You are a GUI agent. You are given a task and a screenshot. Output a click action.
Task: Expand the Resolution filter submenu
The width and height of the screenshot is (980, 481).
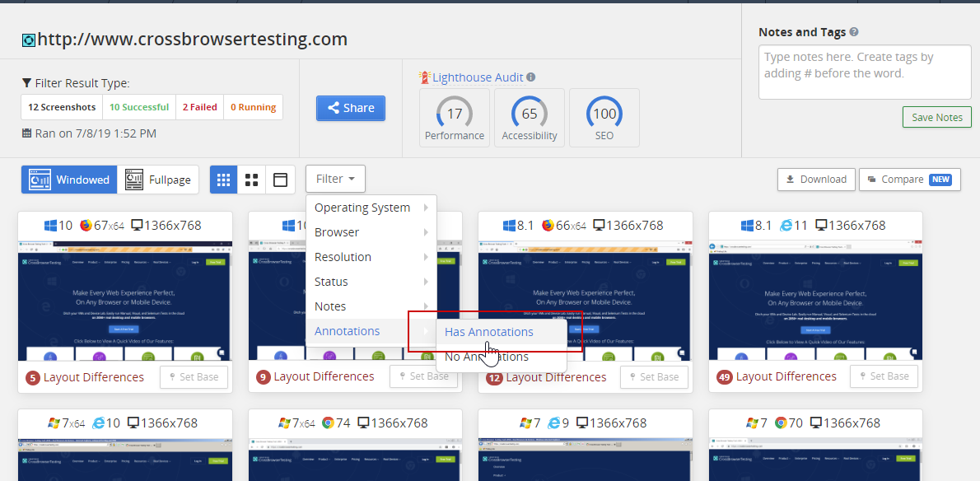point(371,257)
